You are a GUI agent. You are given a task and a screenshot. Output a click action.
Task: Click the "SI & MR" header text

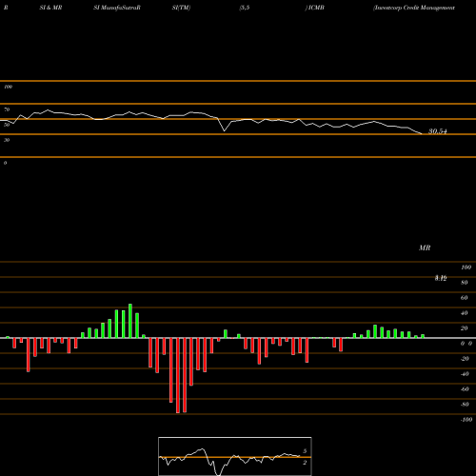pos(50,8)
